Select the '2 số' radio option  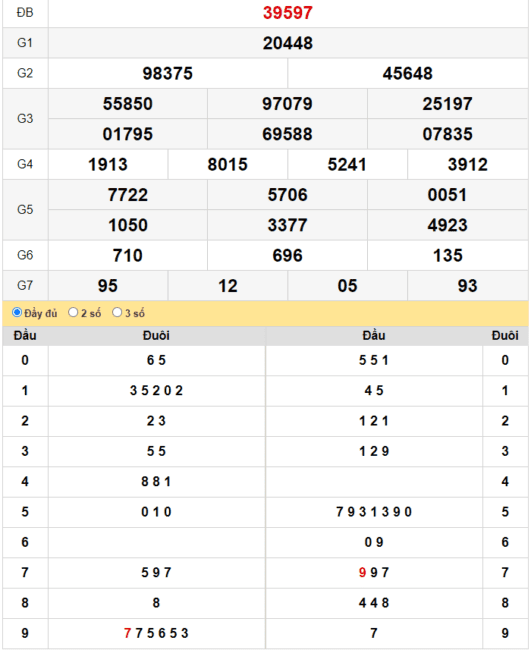pos(73,312)
